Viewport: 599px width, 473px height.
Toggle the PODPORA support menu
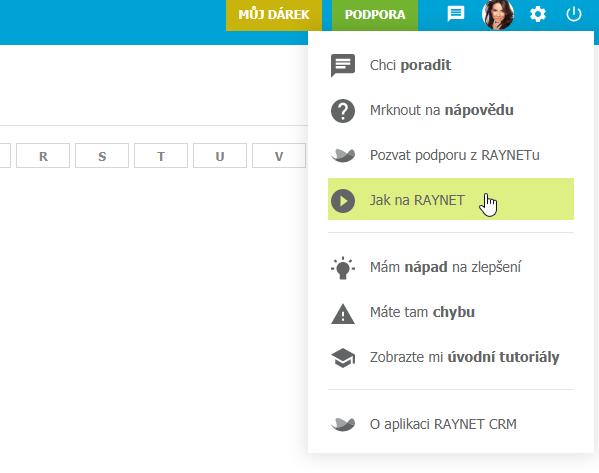tap(375, 15)
